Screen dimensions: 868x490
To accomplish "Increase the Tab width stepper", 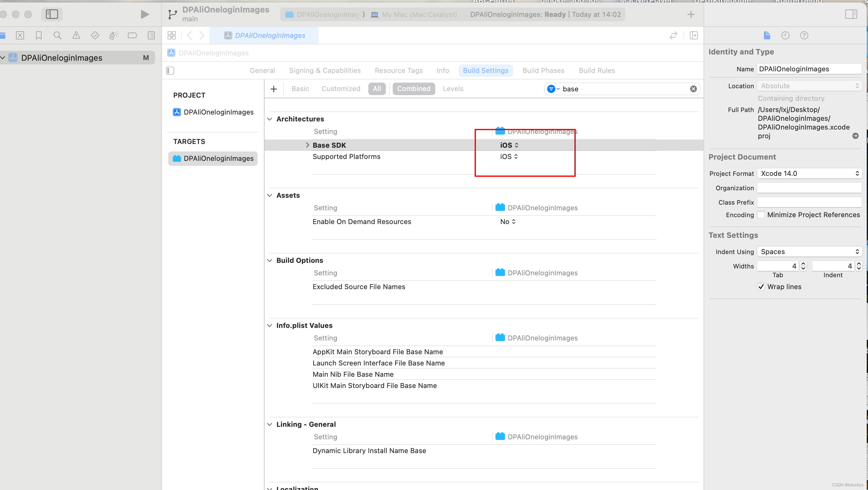I will [x=803, y=264].
